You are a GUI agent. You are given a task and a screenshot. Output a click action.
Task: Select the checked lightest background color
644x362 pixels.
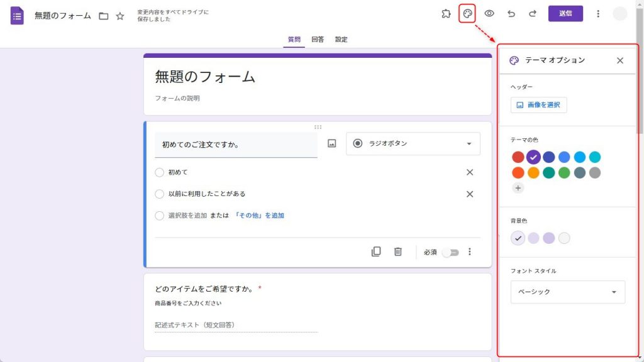pos(518,238)
